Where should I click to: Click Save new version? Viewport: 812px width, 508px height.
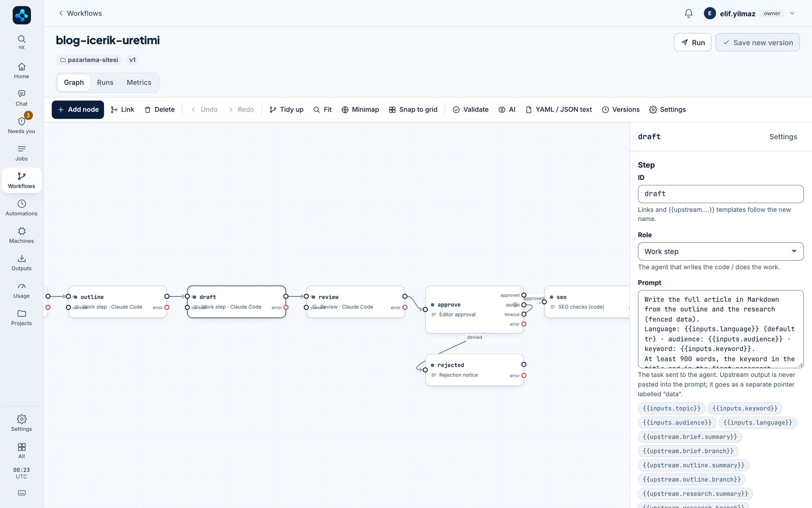[758, 42]
